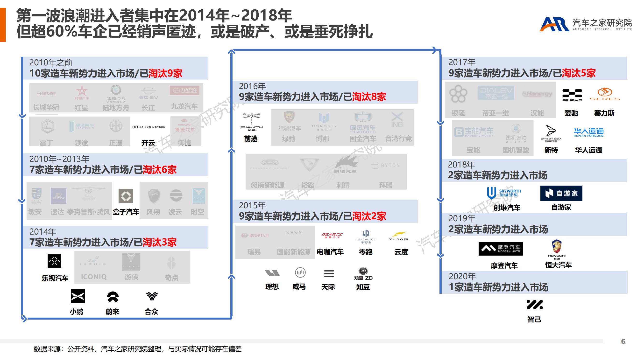Click the Dearcc (电咖汽车) red logo
This screenshot has height=362, width=644.
332,235
